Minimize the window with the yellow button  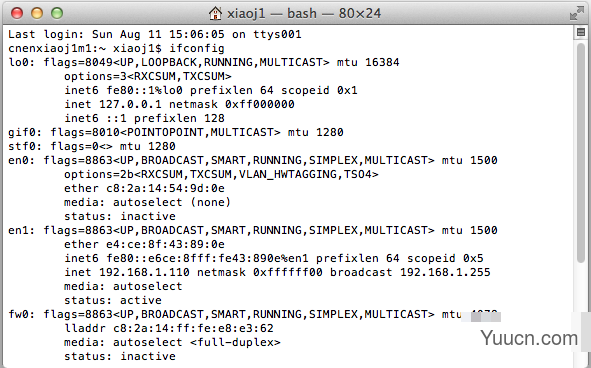tap(37, 14)
